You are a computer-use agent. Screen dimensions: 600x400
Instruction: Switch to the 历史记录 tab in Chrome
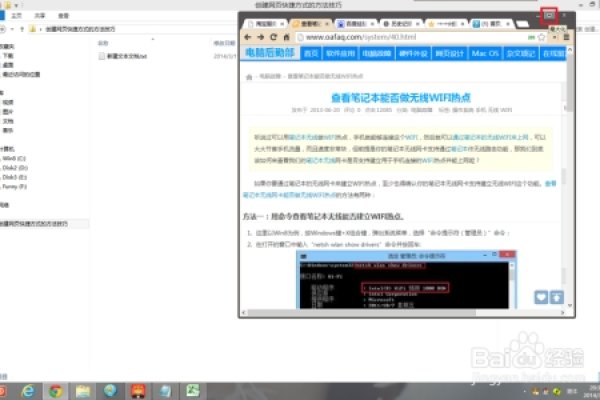(401, 24)
